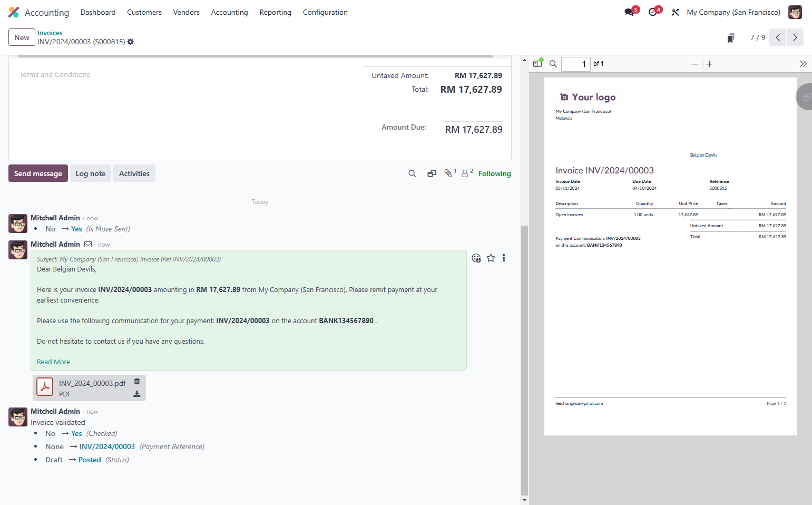Open the debug tools wrench icon

click(x=675, y=12)
